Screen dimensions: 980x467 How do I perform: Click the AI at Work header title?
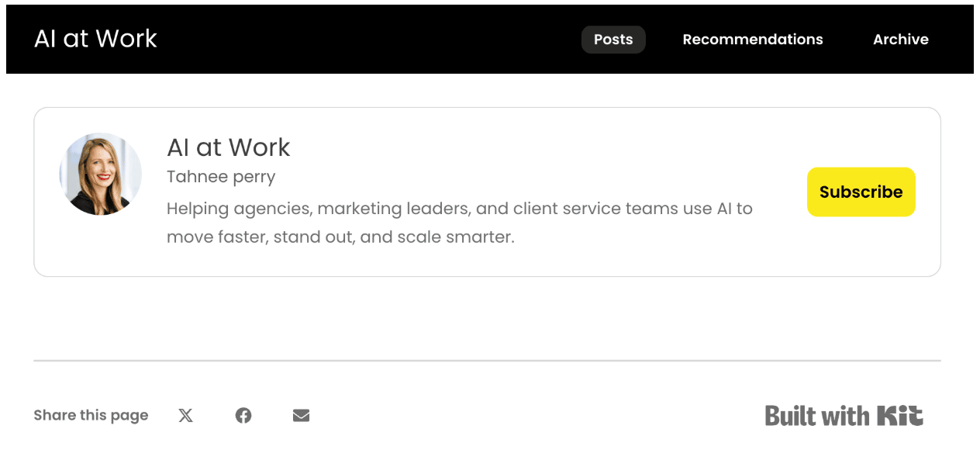pos(95,39)
